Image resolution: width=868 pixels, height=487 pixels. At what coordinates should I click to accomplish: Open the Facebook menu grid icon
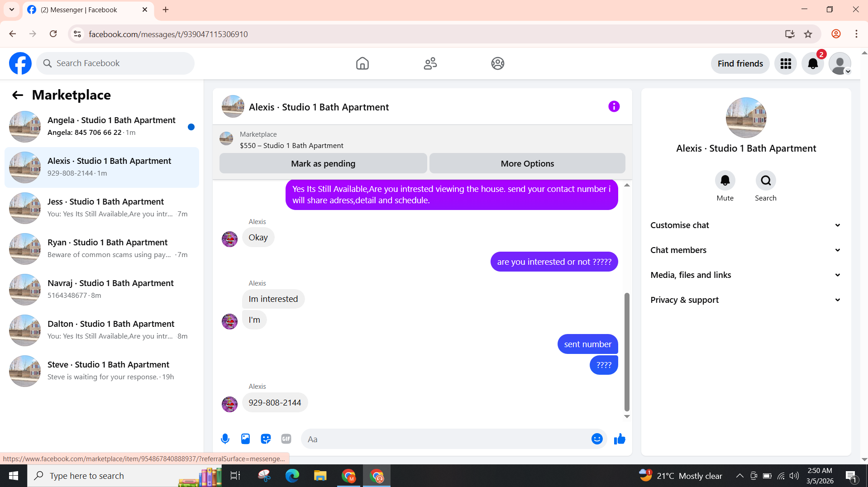[786, 63]
